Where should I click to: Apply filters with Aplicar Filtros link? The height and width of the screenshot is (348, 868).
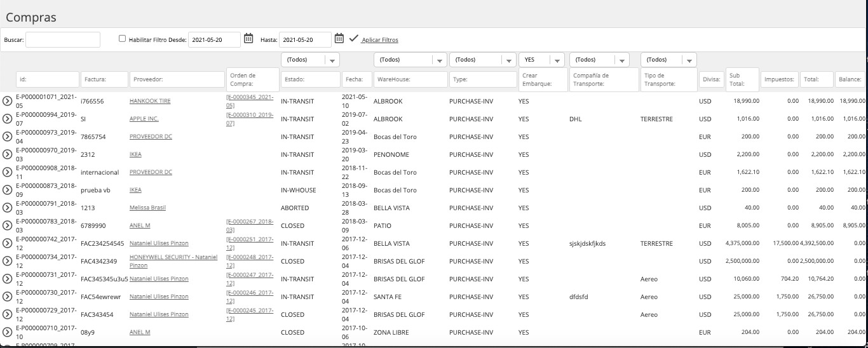[x=380, y=40]
